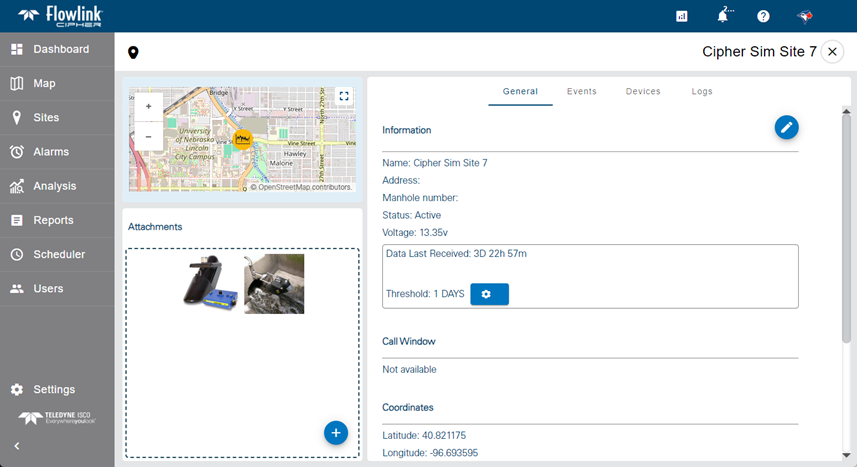Open the help question mark icon

coord(763,16)
